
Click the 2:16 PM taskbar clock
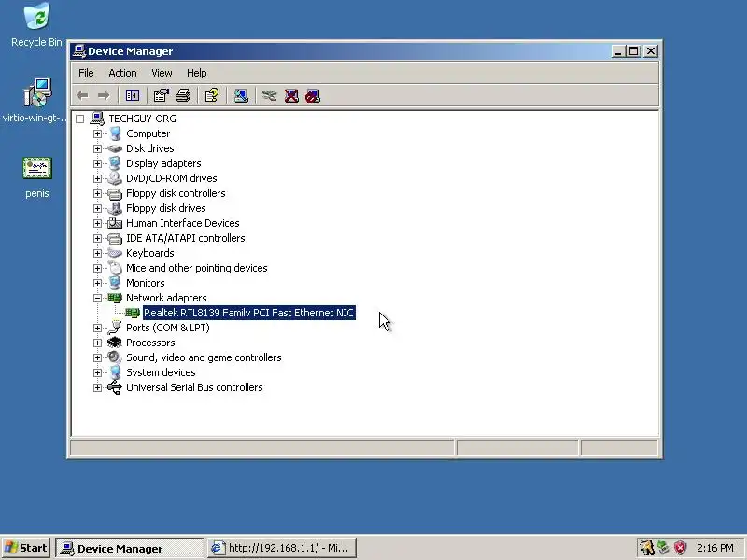pos(715,548)
